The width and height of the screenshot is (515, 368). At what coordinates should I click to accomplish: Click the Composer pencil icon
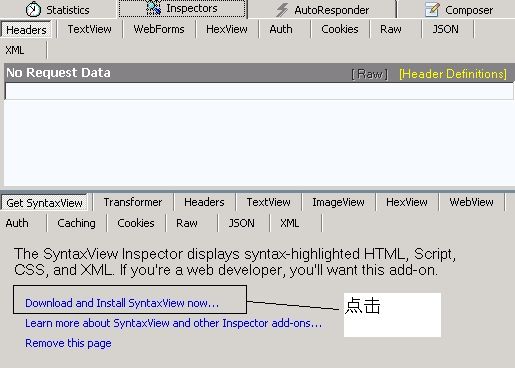pos(432,9)
